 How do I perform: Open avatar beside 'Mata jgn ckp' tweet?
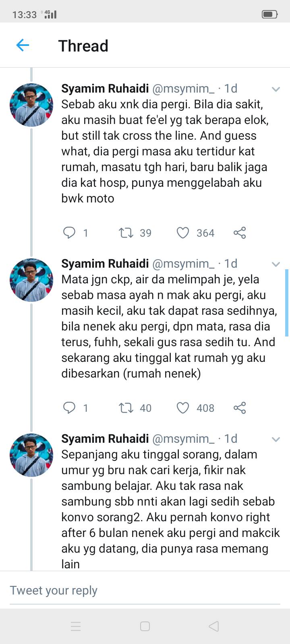[x=31, y=280]
